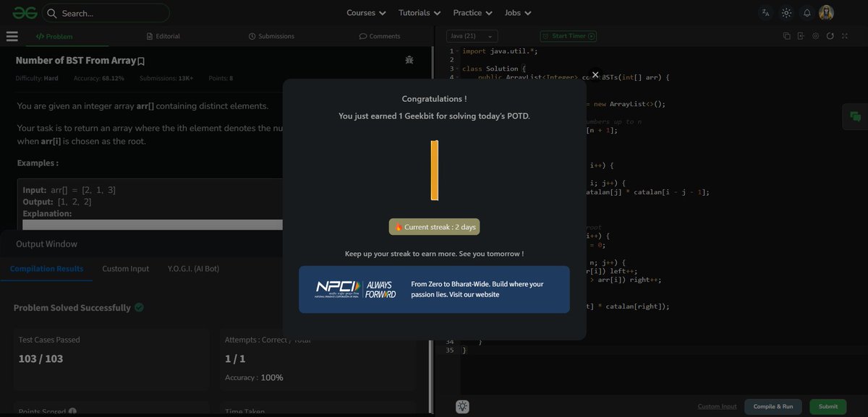
Task: Select the Y.O.G.I. (AI Bot) tab
Action: tap(193, 269)
